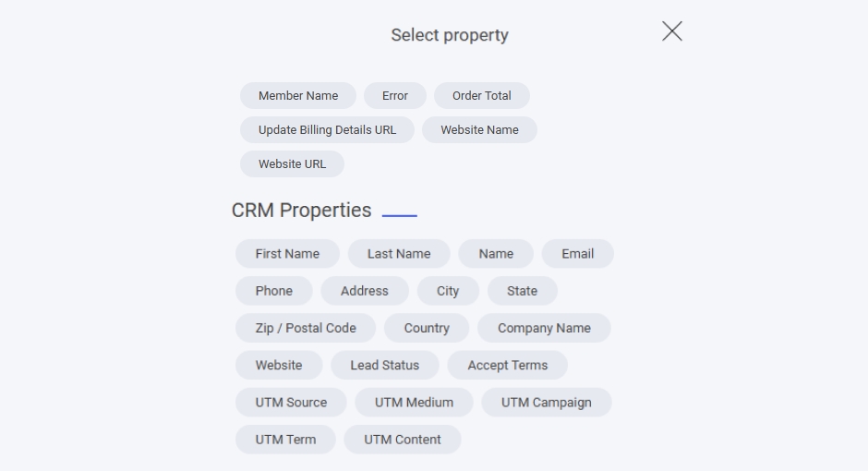Choose the Accept Terms property
This screenshot has height=471, width=868.
(x=507, y=366)
